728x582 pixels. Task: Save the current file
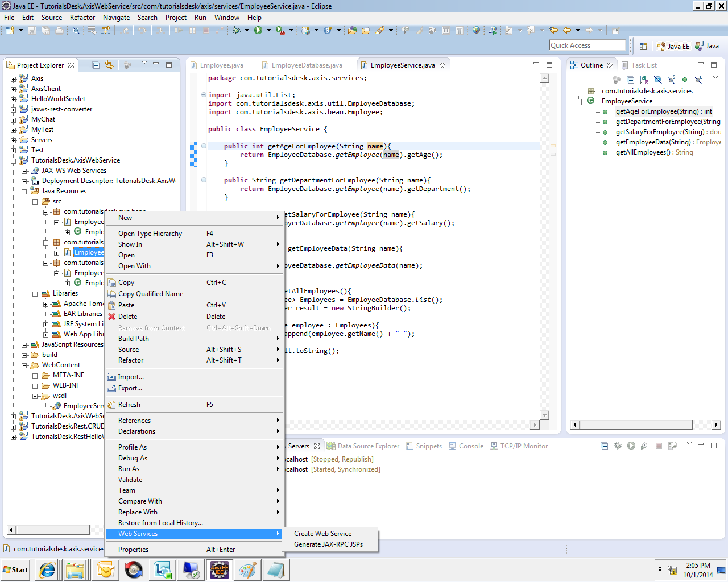pos(31,30)
